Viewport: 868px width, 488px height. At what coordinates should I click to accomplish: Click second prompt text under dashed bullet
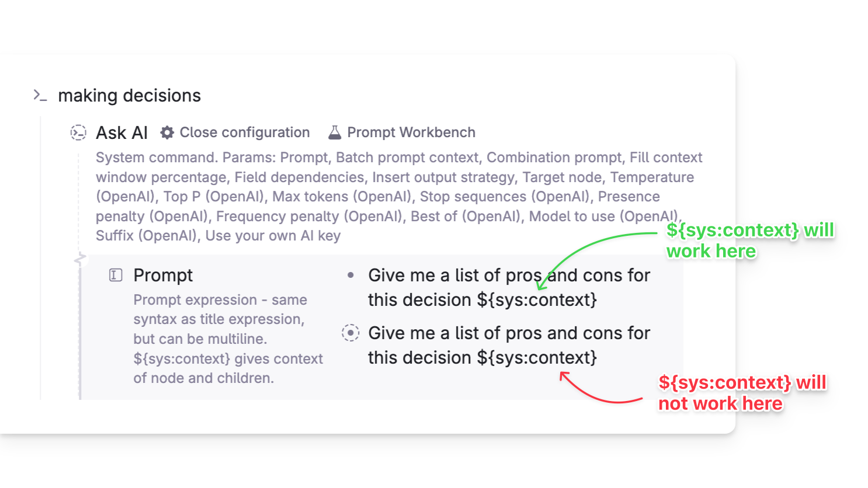509,345
